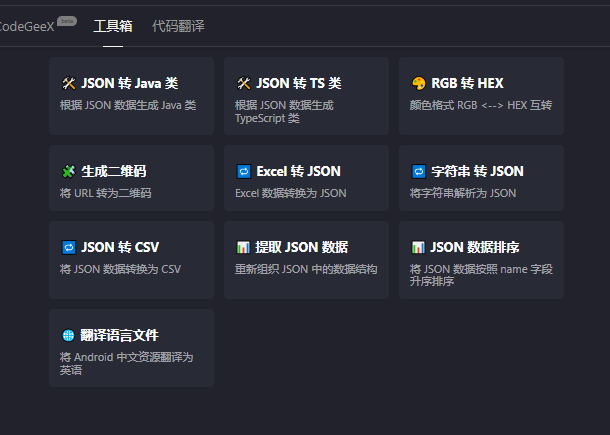Image resolution: width=610 pixels, height=435 pixels.
Task: Click the convert icon next to Excel 转 JSON
Action: click(x=244, y=171)
